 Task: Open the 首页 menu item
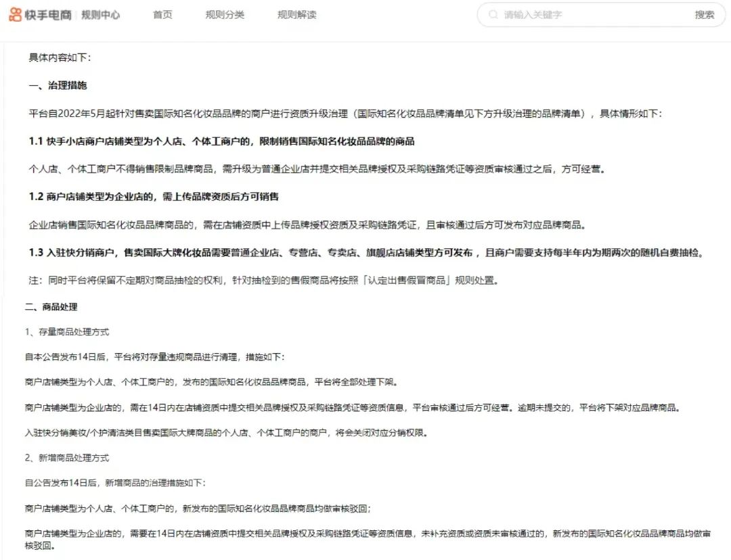pos(162,15)
